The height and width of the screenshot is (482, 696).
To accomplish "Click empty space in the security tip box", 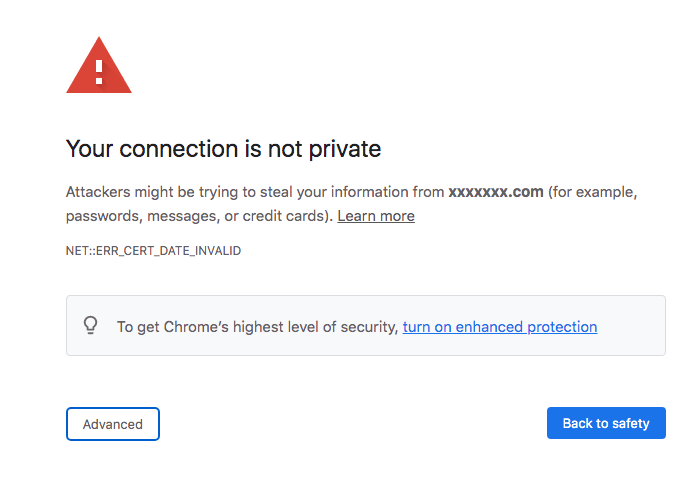I will pyautogui.click(x=630, y=325).
